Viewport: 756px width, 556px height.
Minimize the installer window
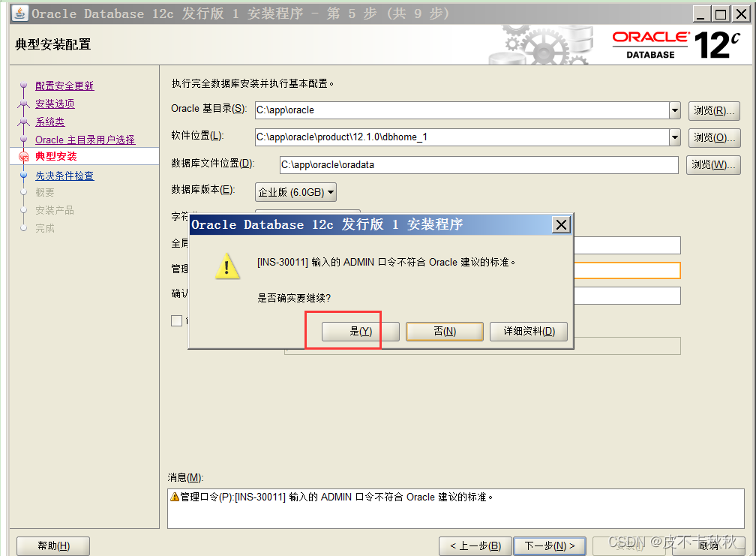pyautogui.click(x=701, y=14)
